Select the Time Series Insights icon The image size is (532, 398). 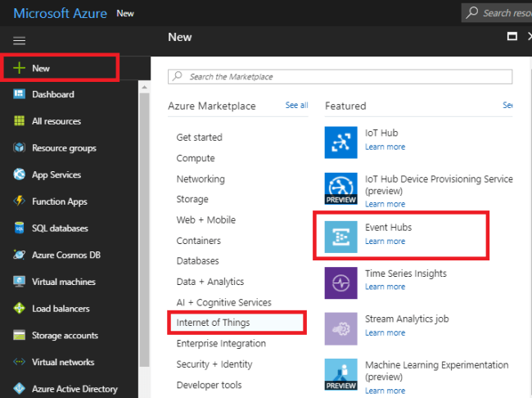coord(340,283)
